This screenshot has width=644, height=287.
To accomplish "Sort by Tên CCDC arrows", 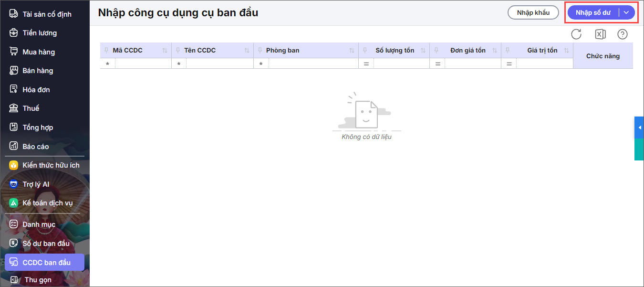I will (247, 51).
